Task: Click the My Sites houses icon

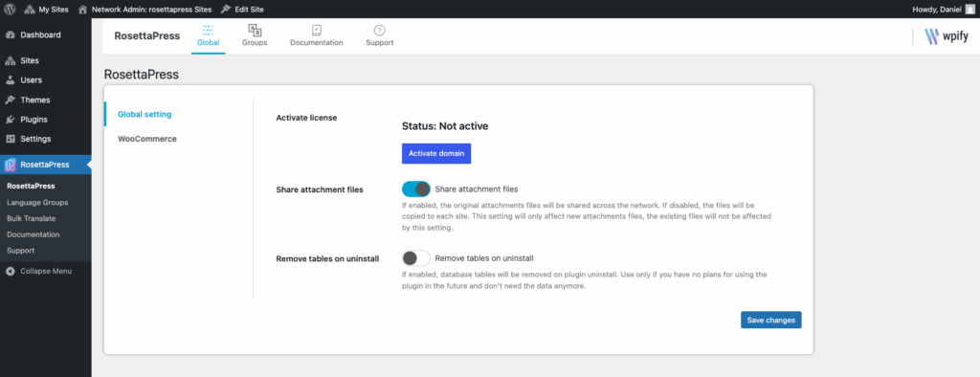Action: click(30, 10)
